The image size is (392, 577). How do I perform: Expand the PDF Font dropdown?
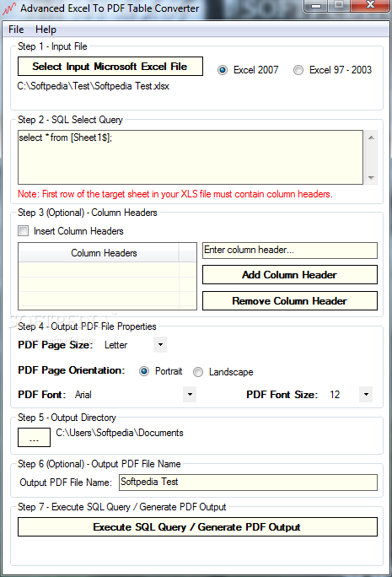[190, 395]
